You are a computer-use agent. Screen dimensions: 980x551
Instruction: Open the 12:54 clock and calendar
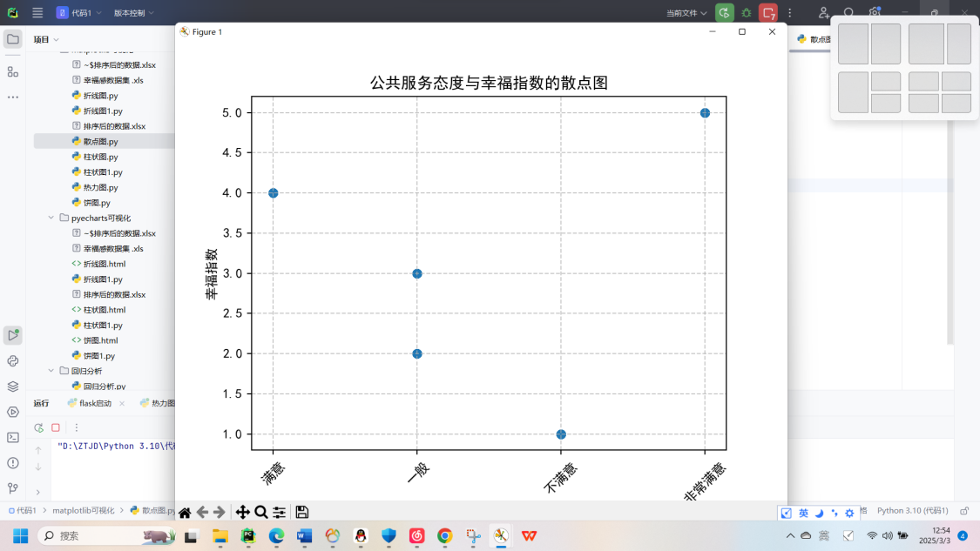[935, 536]
